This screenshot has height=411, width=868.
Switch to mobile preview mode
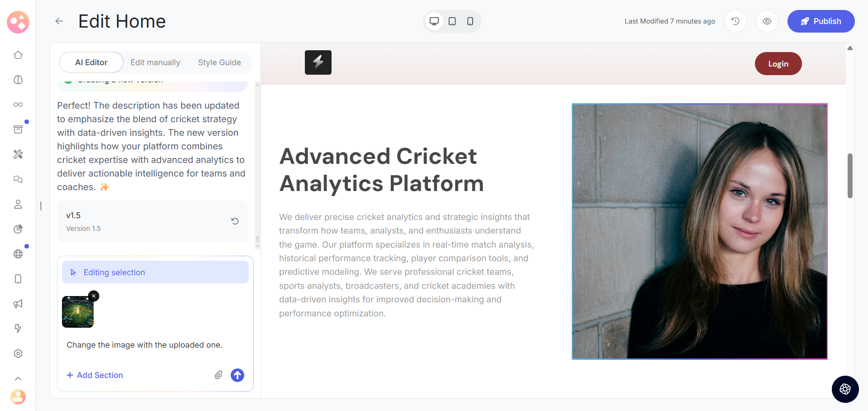(470, 21)
